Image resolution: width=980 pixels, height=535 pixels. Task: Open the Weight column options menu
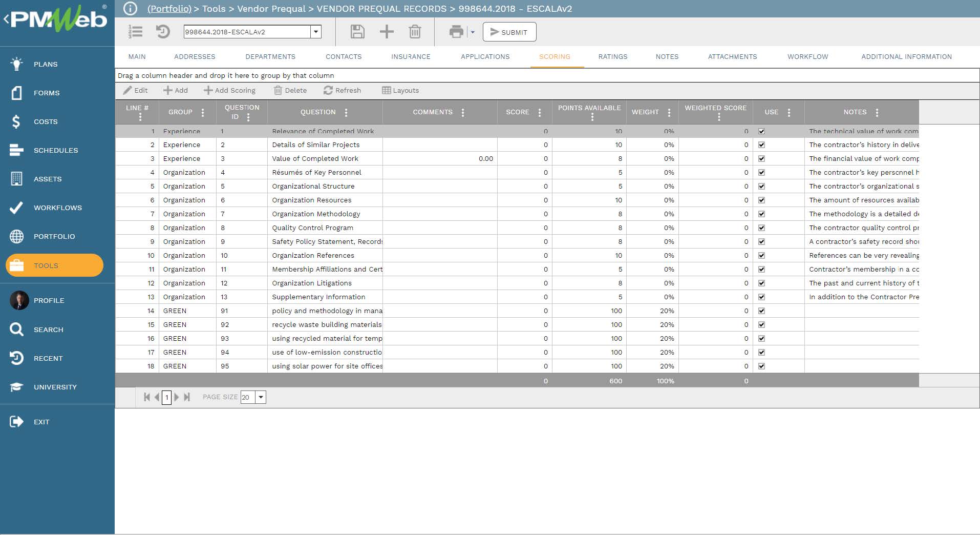tap(669, 112)
